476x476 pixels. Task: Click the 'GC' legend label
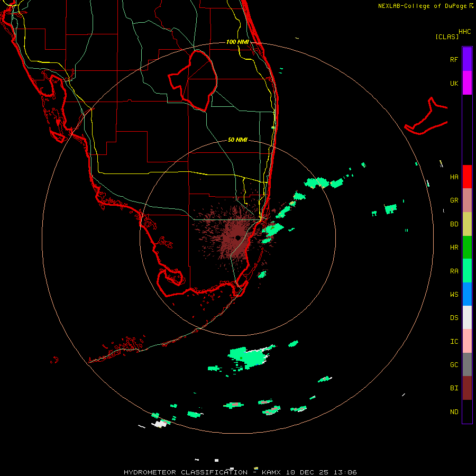coord(454,365)
